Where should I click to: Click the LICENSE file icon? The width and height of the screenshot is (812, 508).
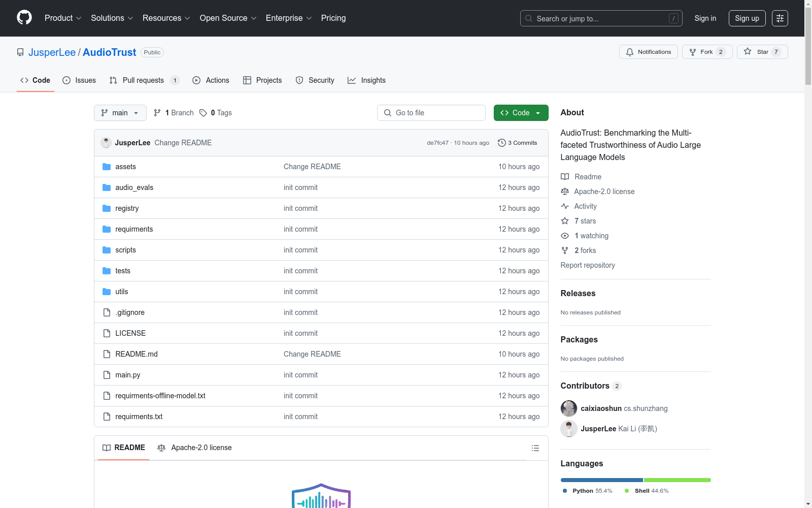point(107,333)
